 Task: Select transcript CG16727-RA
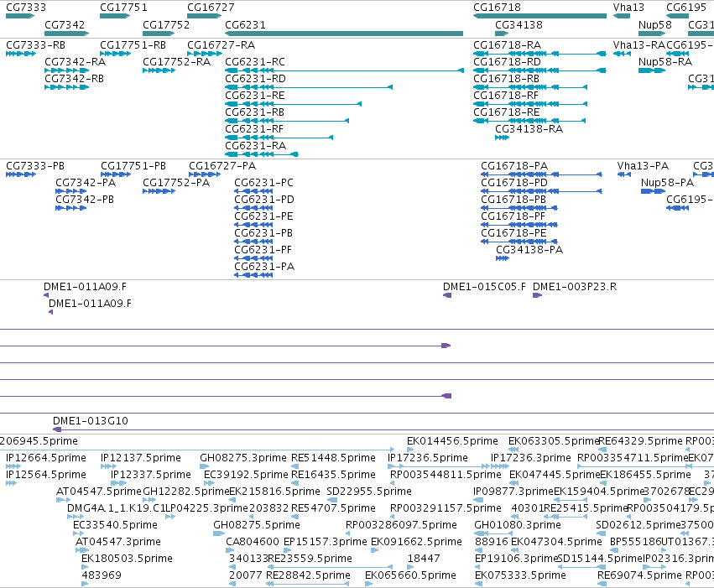221,45
